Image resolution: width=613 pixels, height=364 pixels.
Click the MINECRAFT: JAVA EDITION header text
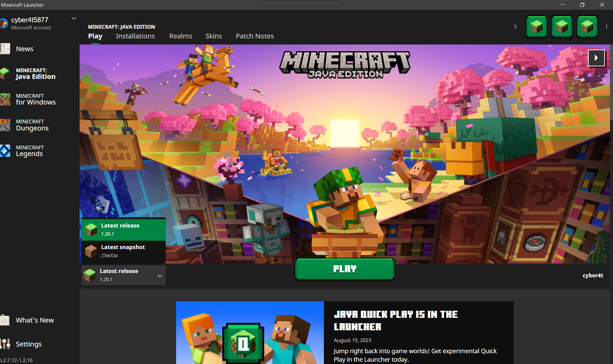click(121, 27)
